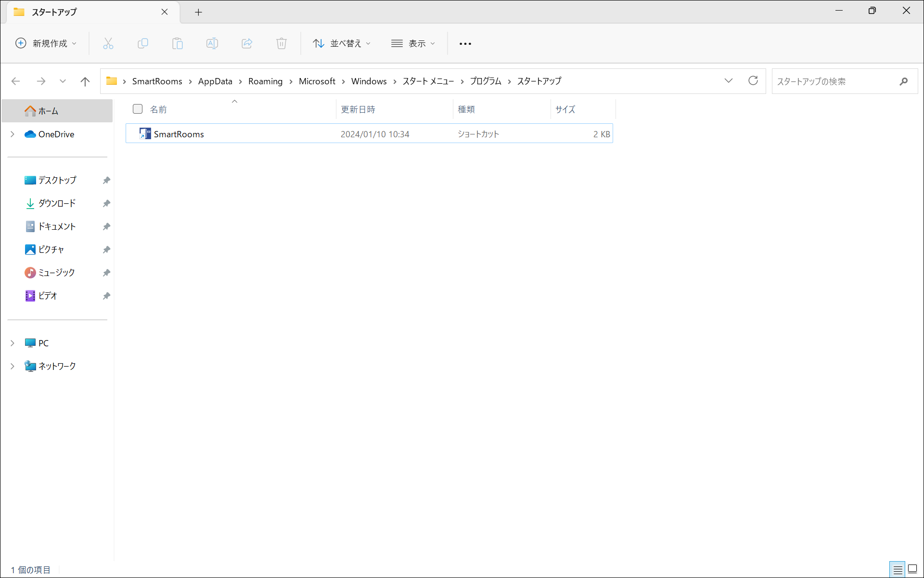Click the Rename icon in toolbar
This screenshot has height=578, width=924.
(212, 43)
